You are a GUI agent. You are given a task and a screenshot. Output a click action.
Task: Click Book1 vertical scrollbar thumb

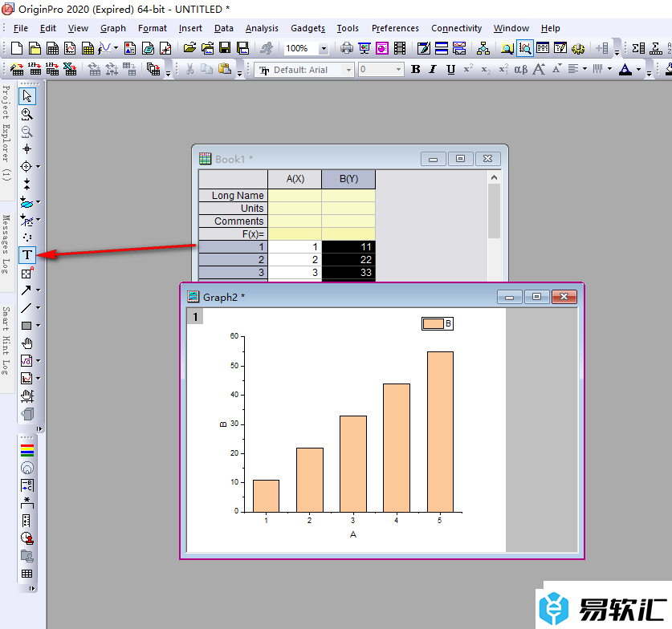tap(494, 211)
